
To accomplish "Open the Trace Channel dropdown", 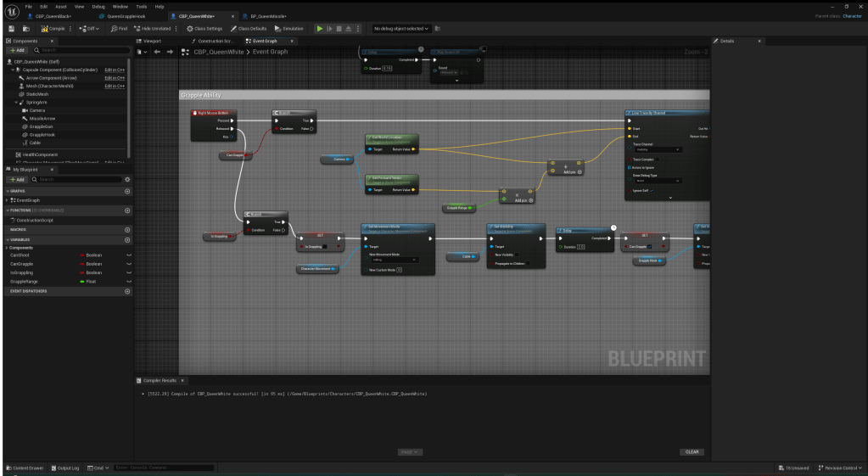I will pyautogui.click(x=658, y=150).
